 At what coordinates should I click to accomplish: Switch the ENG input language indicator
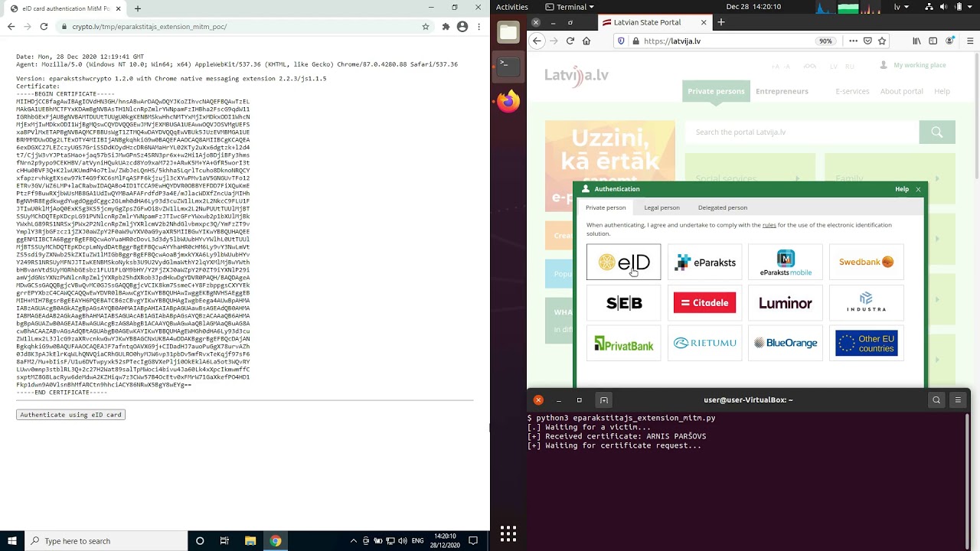[x=417, y=540]
